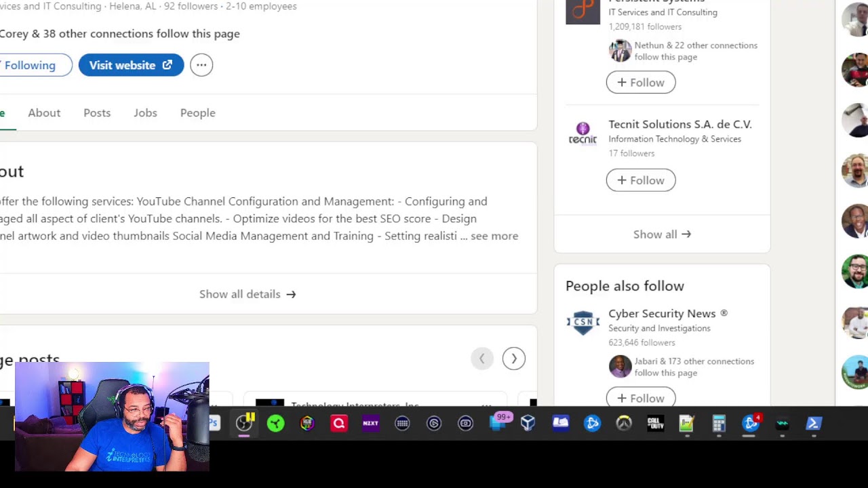Open the NZXT app in taskbar
Image resolution: width=868 pixels, height=488 pixels.
click(370, 424)
